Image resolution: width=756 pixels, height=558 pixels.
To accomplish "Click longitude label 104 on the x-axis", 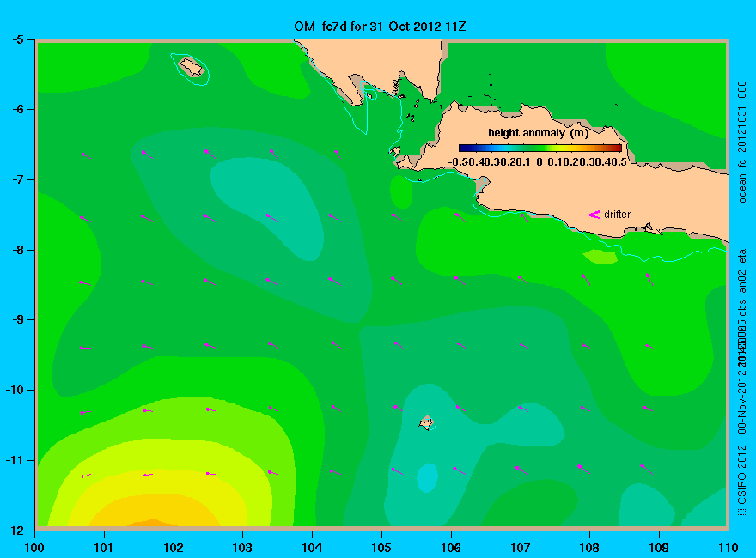I will click(x=312, y=548).
